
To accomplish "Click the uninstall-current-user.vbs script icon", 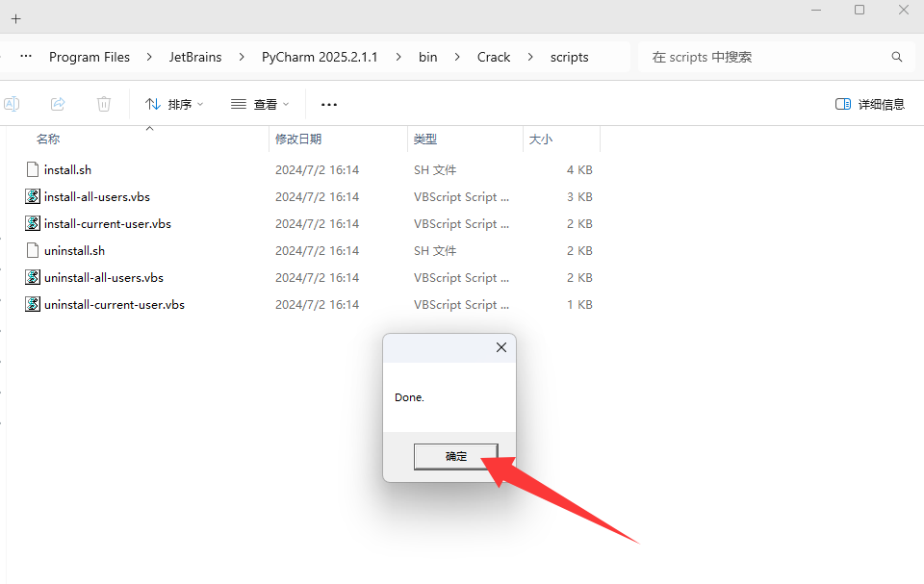I will click(33, 305).
